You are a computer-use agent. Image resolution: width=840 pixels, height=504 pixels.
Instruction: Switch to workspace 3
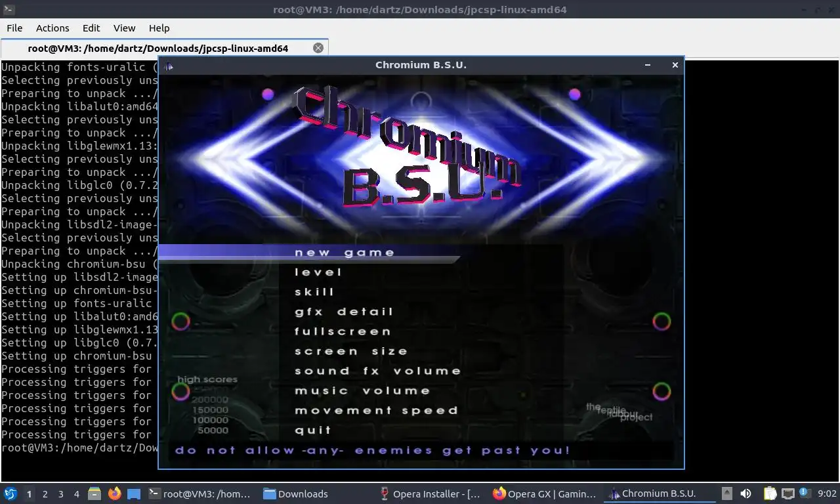tap(60, 494)
